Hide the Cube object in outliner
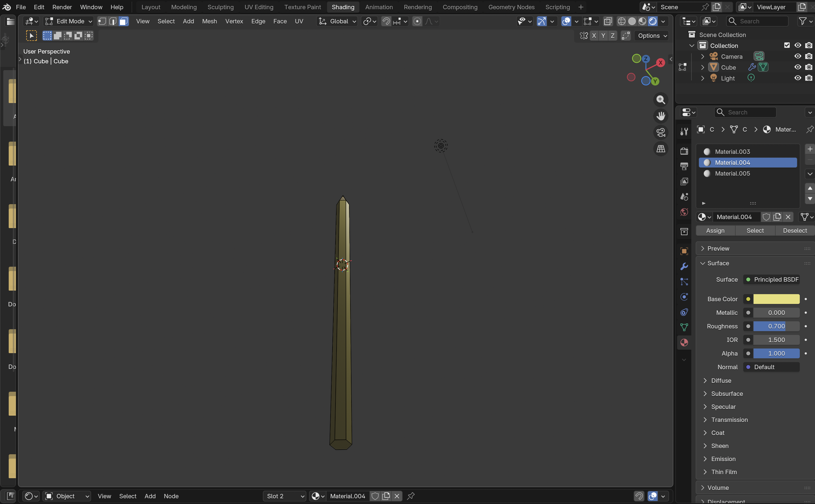 point(797,67)
